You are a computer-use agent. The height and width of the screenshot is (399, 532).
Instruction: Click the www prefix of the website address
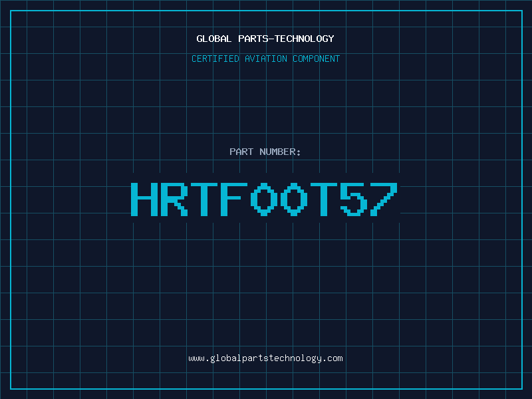click(x=196, y=358)
